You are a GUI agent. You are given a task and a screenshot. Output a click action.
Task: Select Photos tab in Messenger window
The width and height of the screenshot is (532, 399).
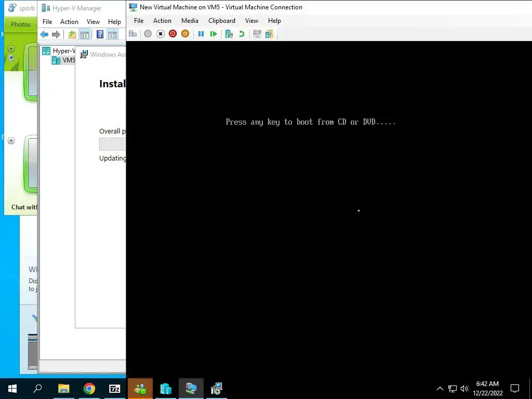pos(20,24)
